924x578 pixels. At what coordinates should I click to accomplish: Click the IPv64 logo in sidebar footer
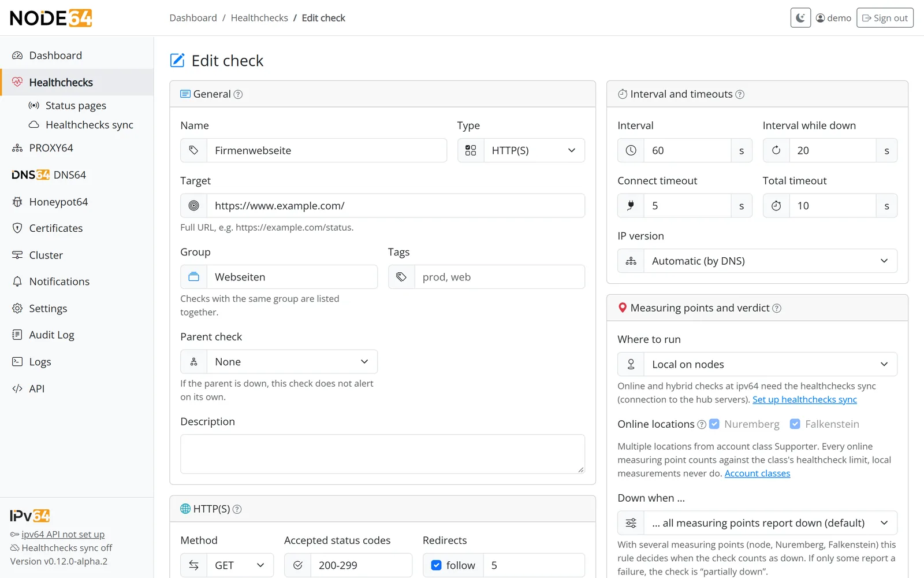tap(30, 516)
